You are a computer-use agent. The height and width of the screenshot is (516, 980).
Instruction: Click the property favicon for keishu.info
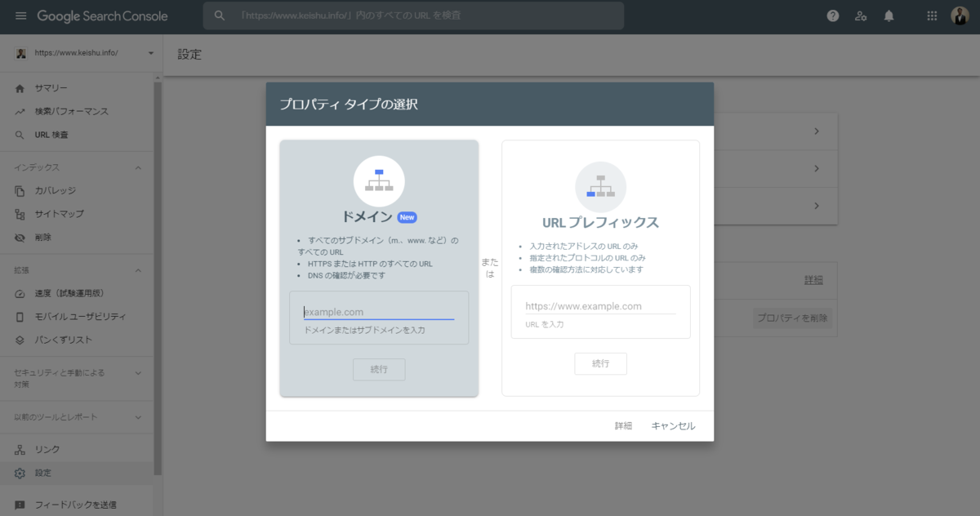point(20,53)
